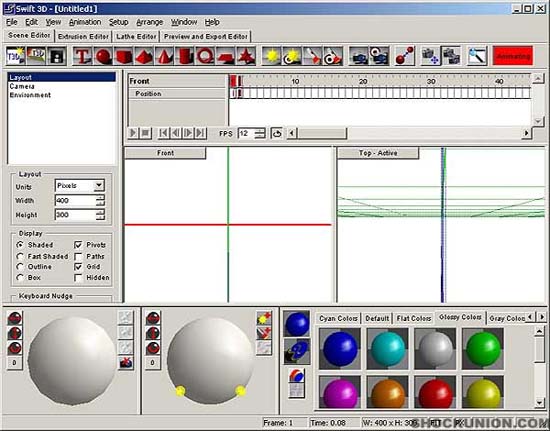Select Outline display mode
Image resolution: width=550 pixels, height=431 pixels.
34,267
